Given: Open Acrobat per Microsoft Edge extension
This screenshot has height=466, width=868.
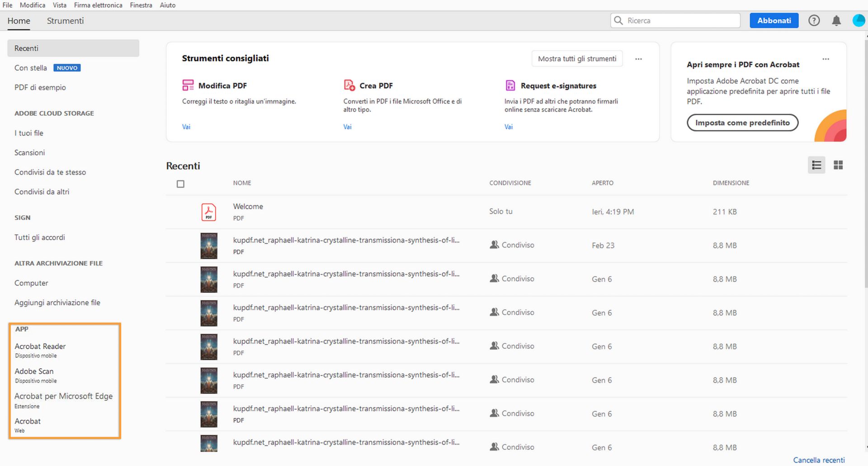Looking at the screenshot, I should [64, 400].
